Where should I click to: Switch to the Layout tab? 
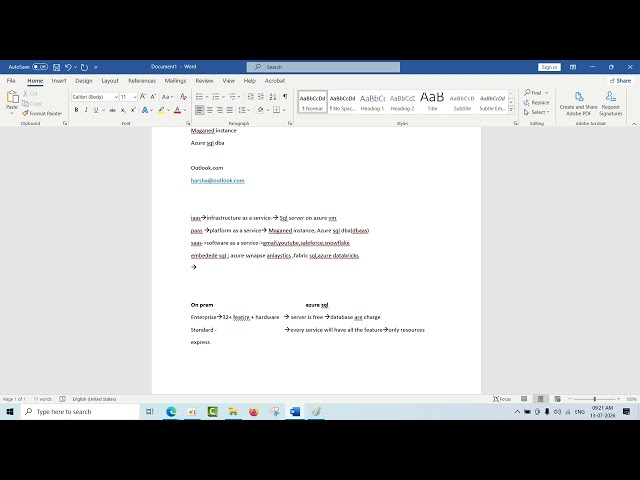[x=110, y=81]
